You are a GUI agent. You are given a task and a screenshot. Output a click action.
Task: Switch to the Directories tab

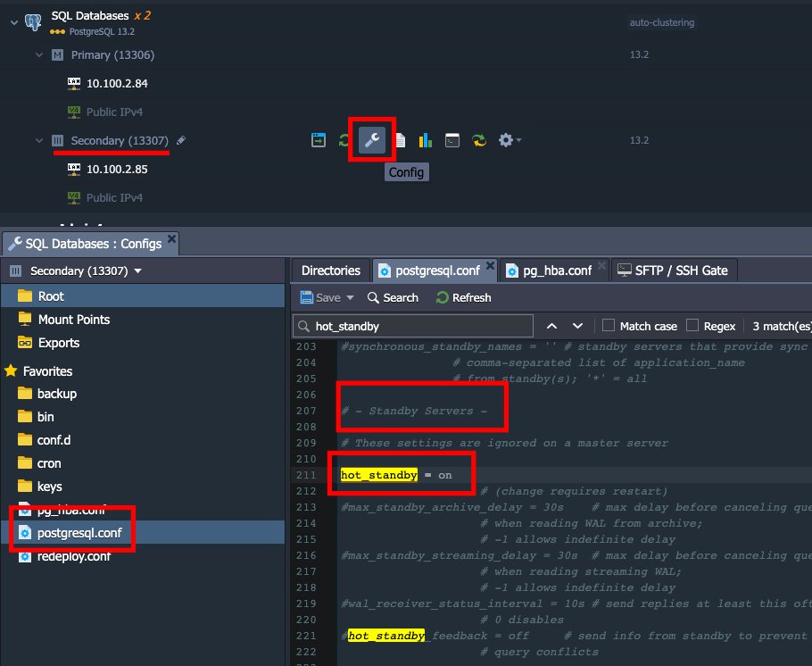click(330, 271)
